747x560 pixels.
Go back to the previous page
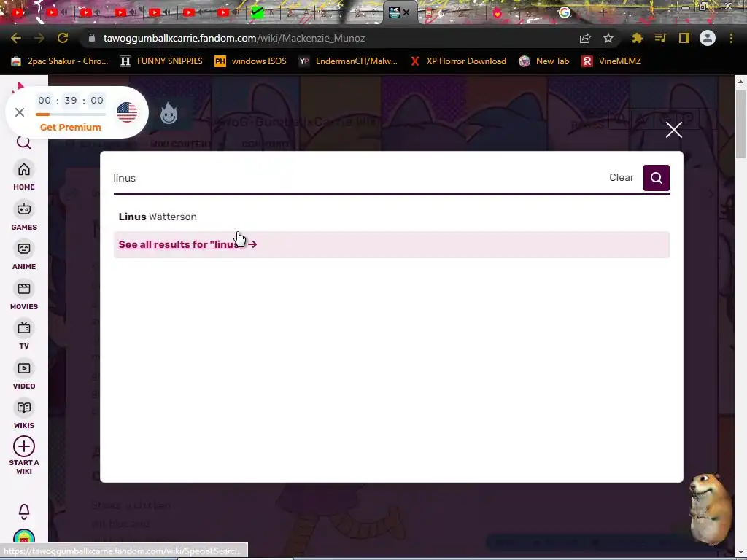[16, 38]
